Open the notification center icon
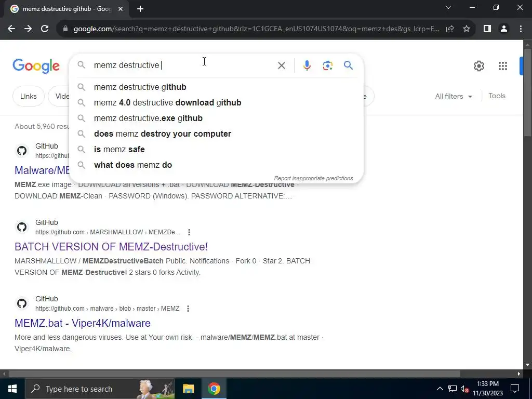 [515, 389]
